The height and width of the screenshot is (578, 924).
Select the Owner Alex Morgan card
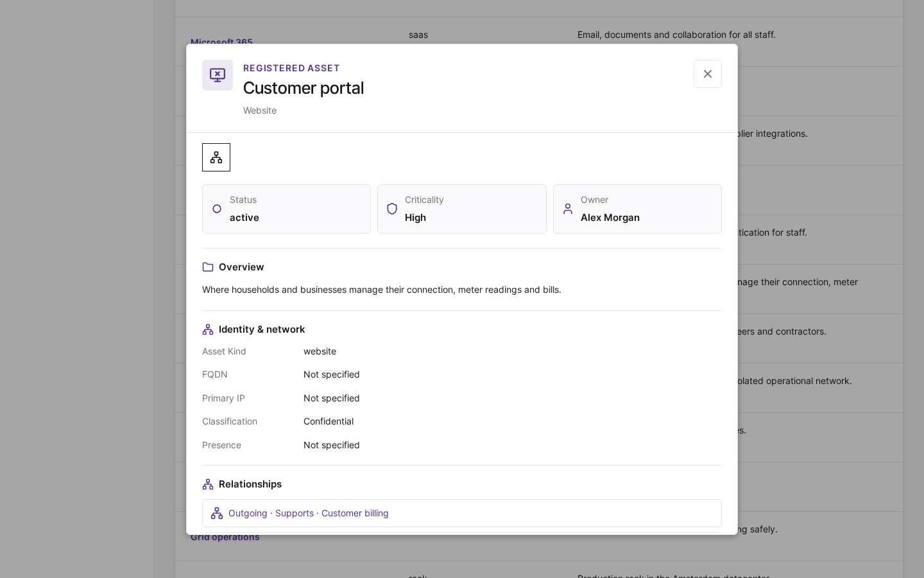click(637, 209)
